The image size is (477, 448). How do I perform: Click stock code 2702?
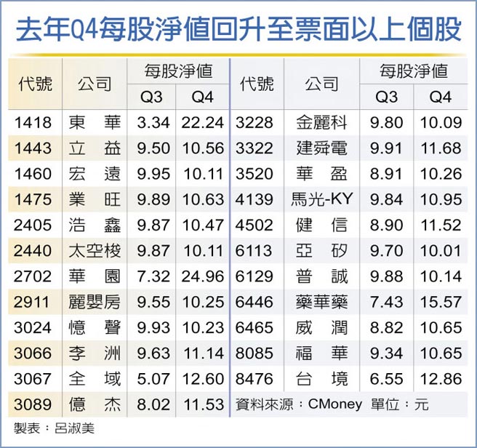point(33,276)
